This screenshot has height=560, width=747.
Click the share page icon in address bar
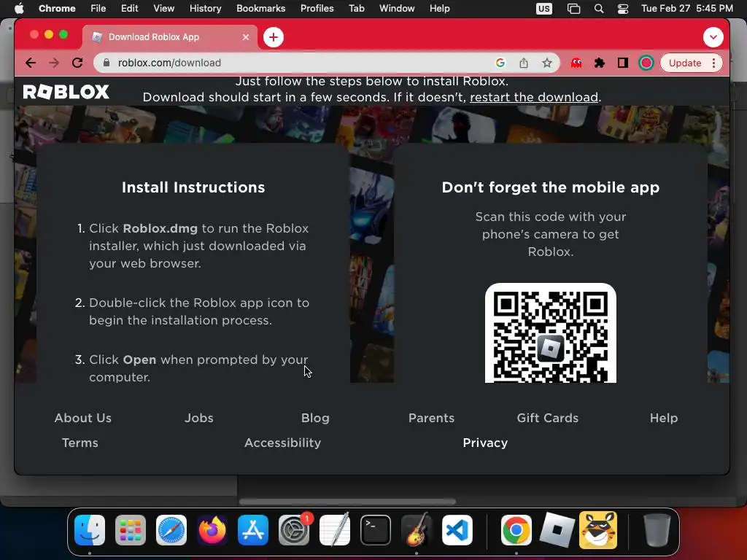tap(524, 63)
